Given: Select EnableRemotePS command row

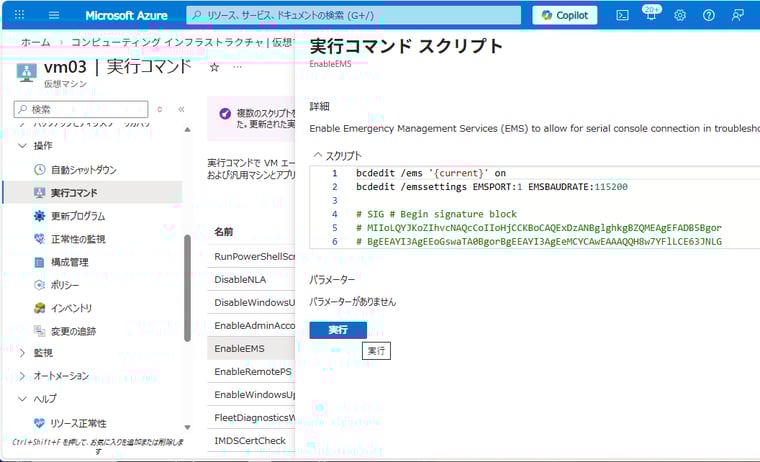Looking at the screenshot, I should [251, 371].
